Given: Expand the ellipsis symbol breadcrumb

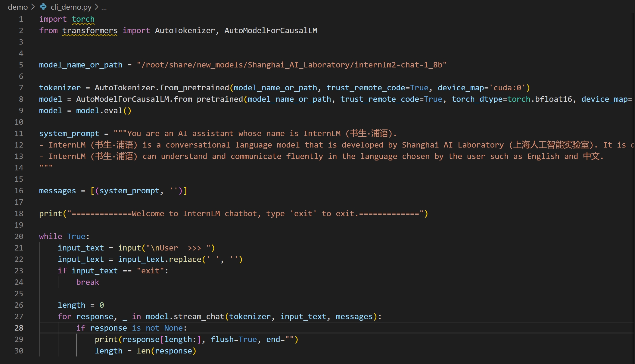Looking at the screenshot, I should point(104,7).
